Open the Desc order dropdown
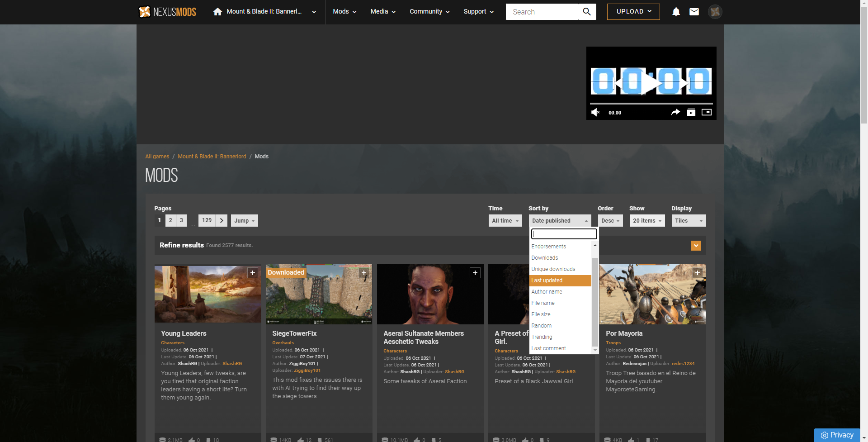The width and height of the screenshot is (868, 442). coord(610,220)
